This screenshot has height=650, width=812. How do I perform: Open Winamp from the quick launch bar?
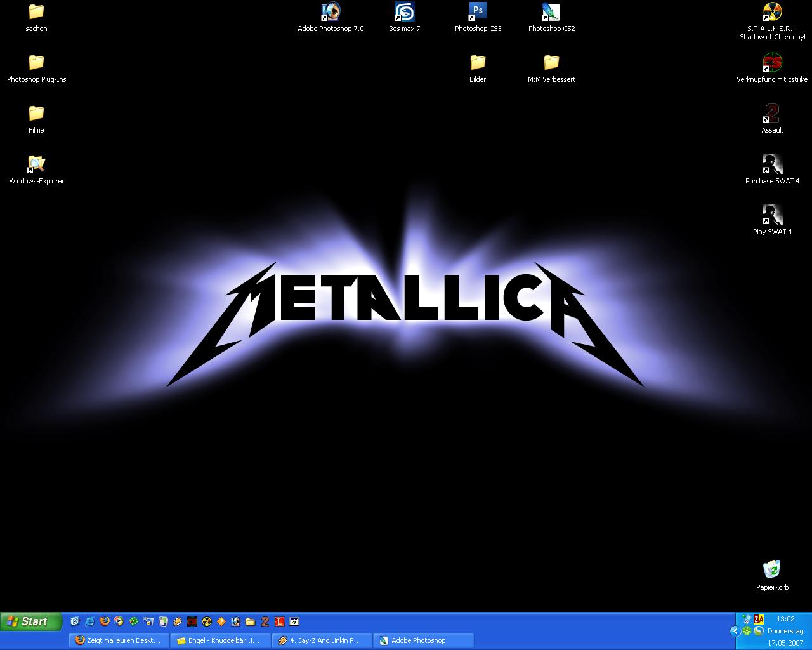point(178,621)
